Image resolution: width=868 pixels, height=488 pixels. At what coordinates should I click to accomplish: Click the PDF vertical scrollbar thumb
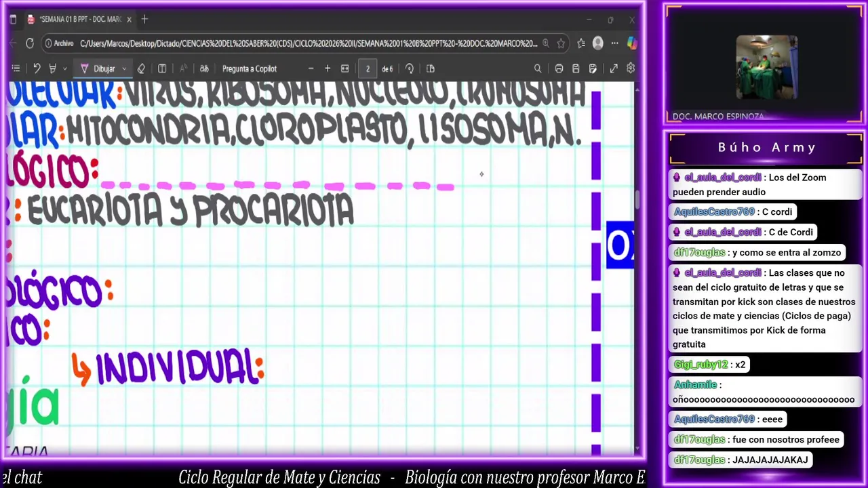coord(637,200)
